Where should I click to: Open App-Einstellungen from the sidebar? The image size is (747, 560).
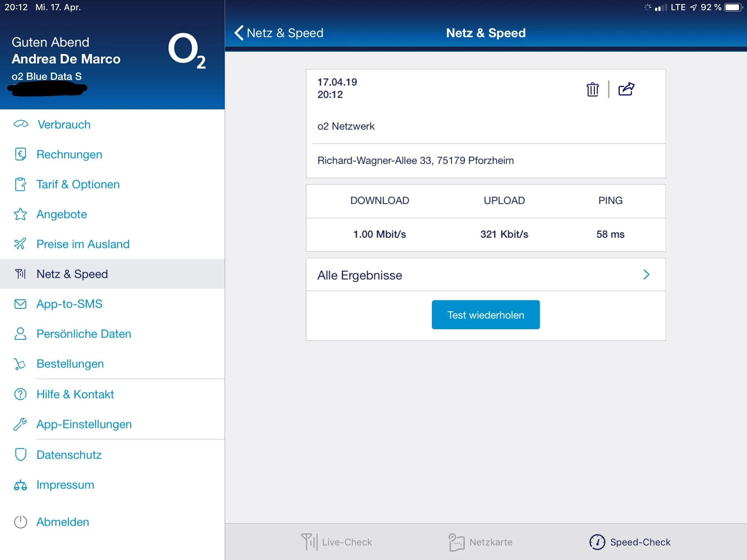click(x=84, y=424)
